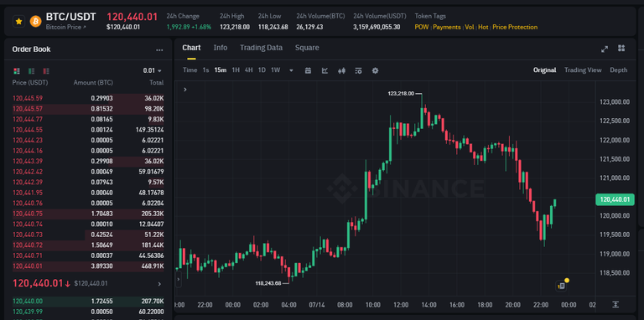Click the 118,243.68 low marker on chart
The width and height of the screenshot is (644, 320).
[x=268, y=283]
